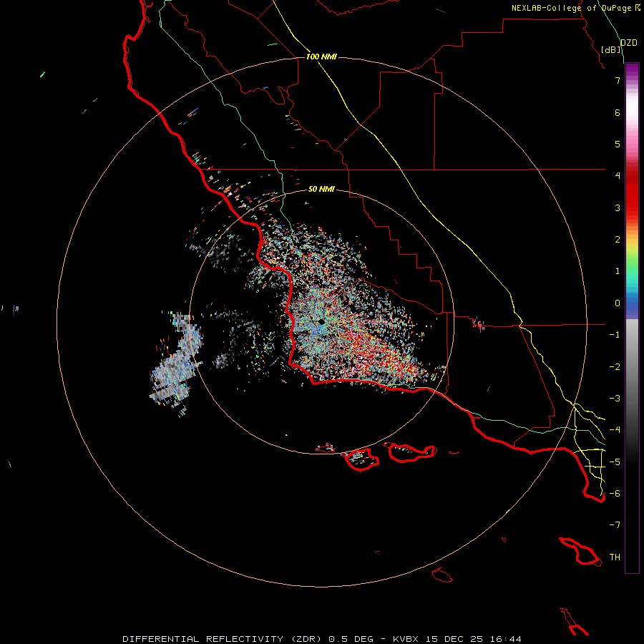Select the 100 NMI range ring label
Image resolution: width=644 pixels, height=644 pixels.
[x=321, y=57]
